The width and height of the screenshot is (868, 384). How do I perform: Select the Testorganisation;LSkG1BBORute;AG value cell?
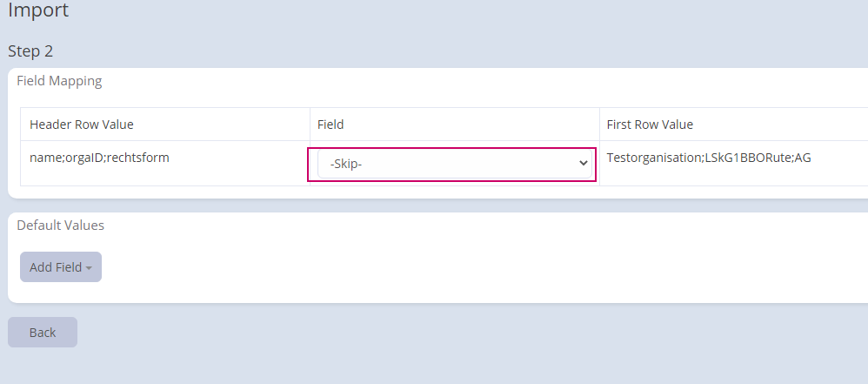pos(709,158)
